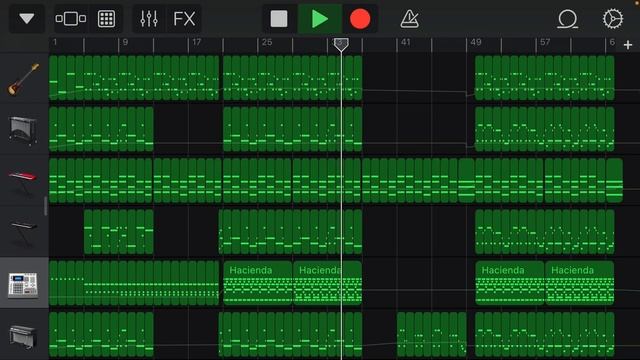Jump to bar 25 on ruler

click(267, 42)
